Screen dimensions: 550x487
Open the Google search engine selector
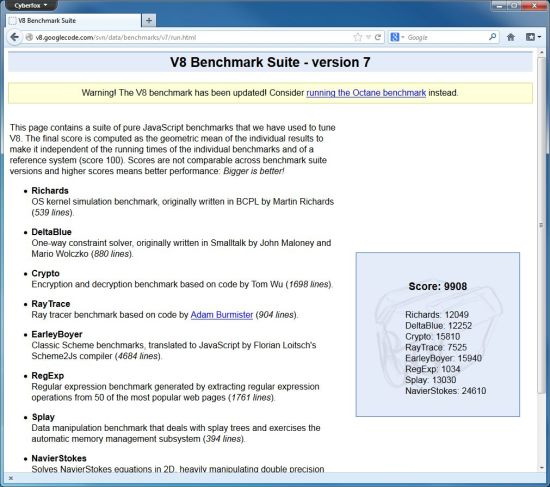pyautogui.click(x=397, y=37)
